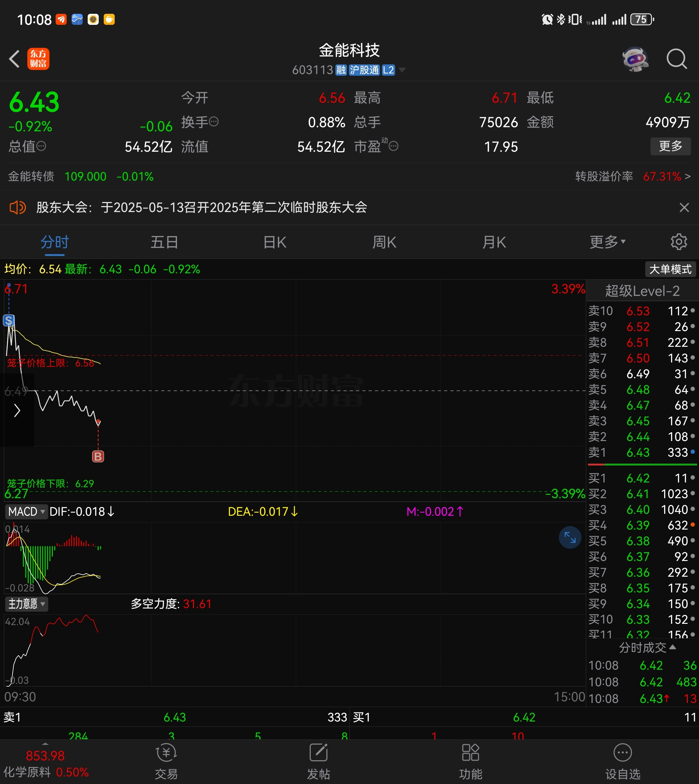Tap the bottom 买1 6.42 11 bar
This screenshot has width=699, height=784.
tap(525, 717)
